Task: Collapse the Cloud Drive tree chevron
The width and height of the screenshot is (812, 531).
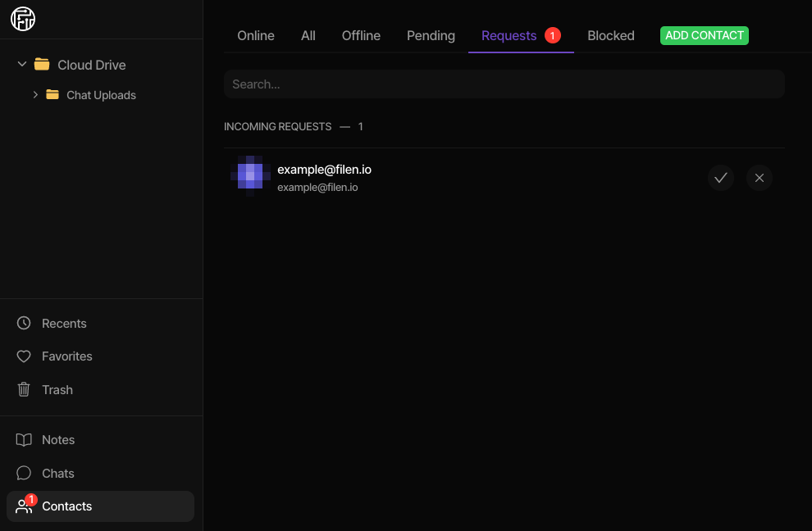Action: point(22,64)
